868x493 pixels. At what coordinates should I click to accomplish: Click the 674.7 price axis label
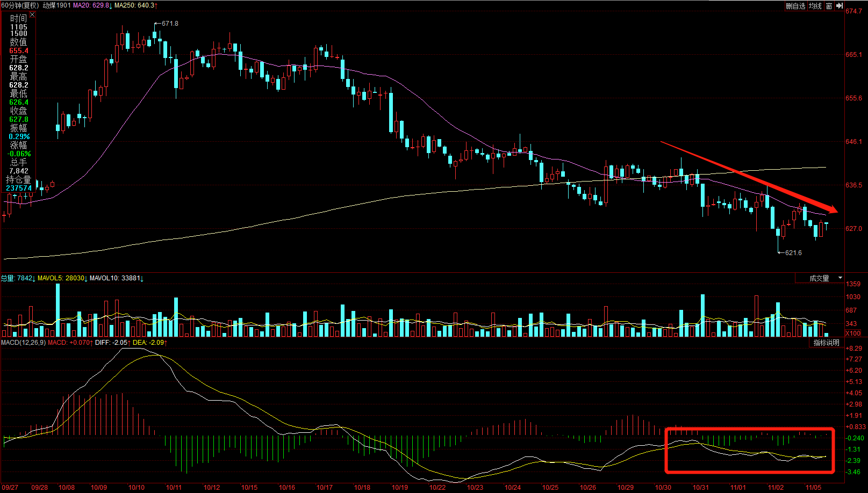(x=853, y=11)
